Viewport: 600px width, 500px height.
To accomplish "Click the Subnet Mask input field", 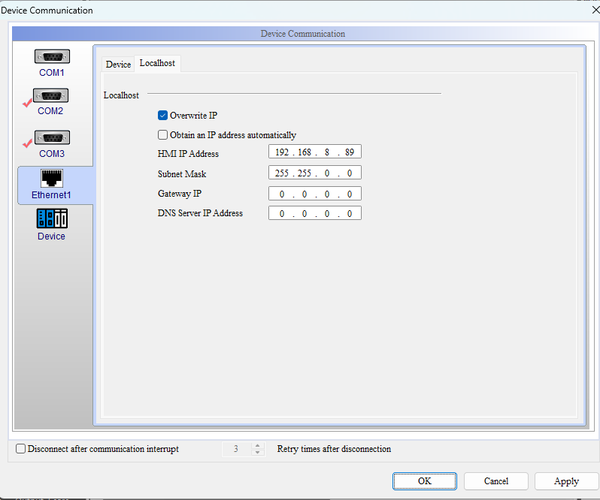I will coord(314,173).
